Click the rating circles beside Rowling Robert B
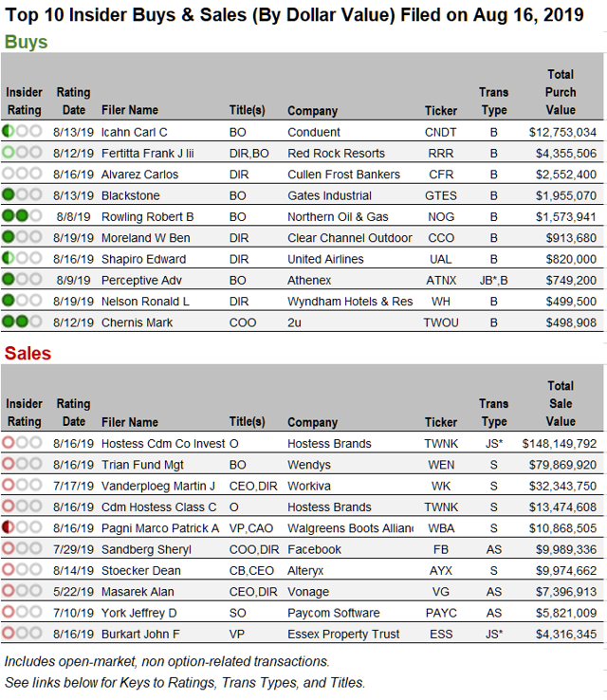 click(x=22, y=216)
